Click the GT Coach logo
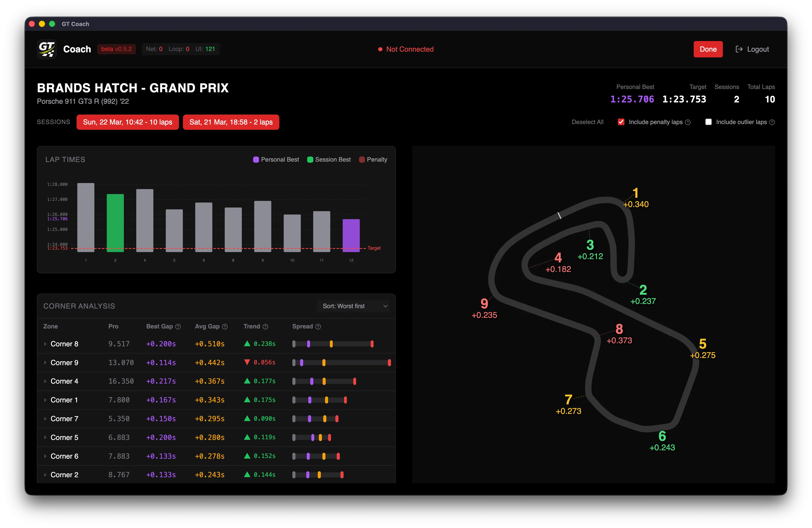Image resolution: width=812 pixels, height=528 pixels. [x=47, y=49]
